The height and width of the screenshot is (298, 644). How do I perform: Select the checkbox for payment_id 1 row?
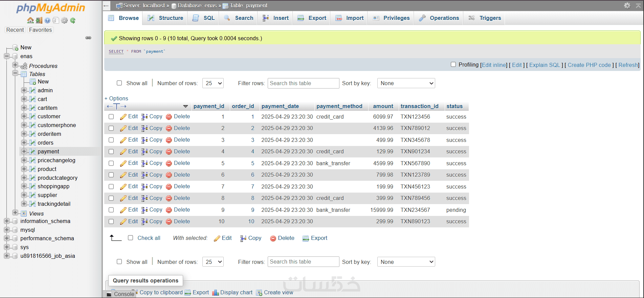coord(111,117)
